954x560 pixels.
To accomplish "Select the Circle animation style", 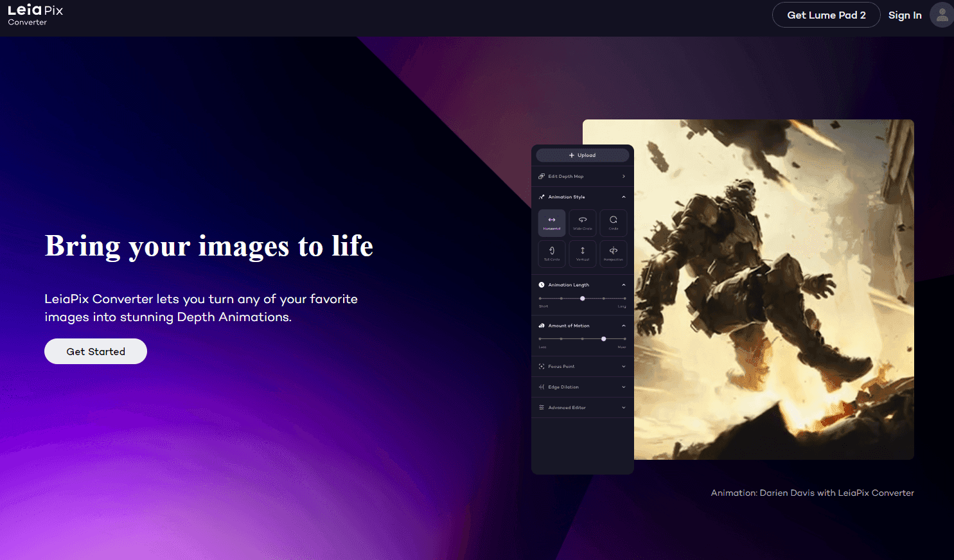I will [x=614, y=223].
